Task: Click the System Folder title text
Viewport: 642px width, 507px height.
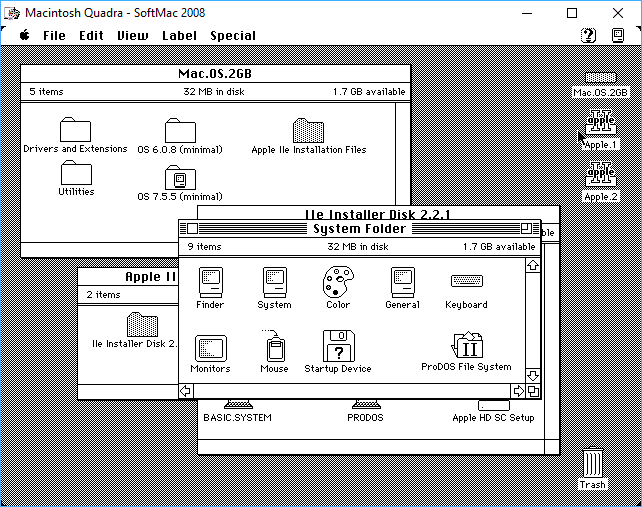Action: (x=359, y=229)
